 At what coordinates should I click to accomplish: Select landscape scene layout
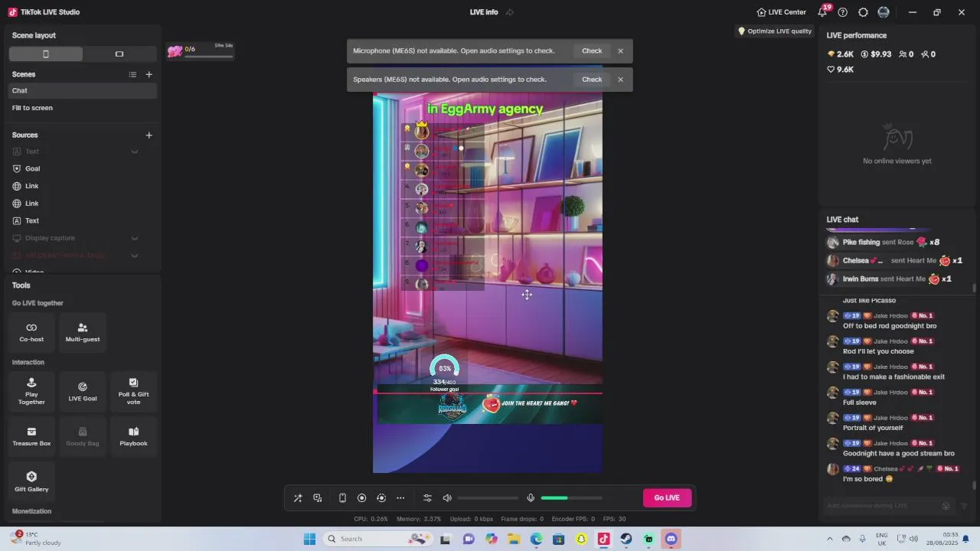[x=119, y=54]
